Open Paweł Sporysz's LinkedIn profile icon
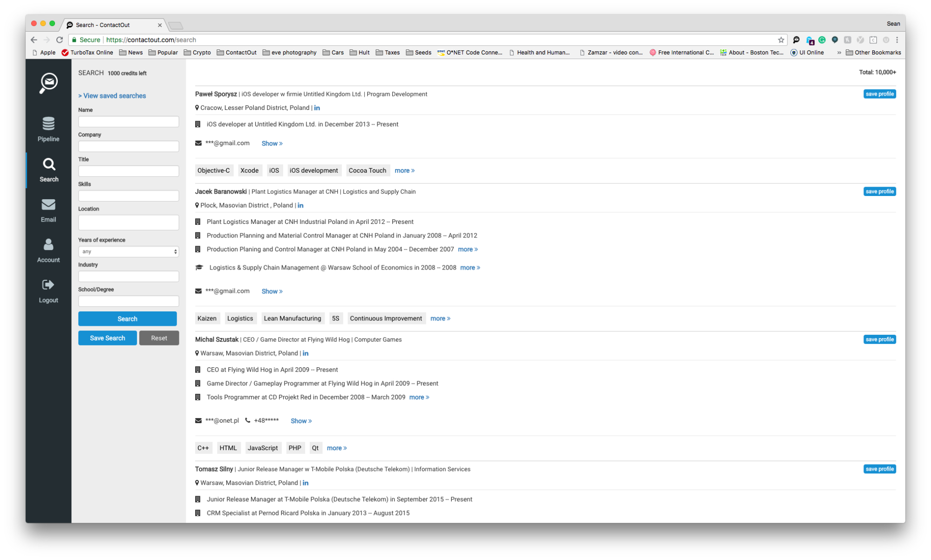931x560 pixels. pos(317,108)
